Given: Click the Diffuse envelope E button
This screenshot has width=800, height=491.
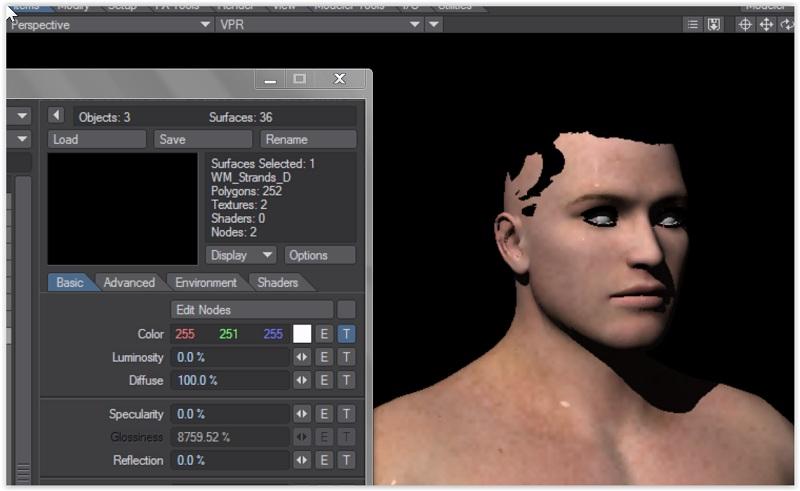Looking at the screenshot, I should 323,380.
